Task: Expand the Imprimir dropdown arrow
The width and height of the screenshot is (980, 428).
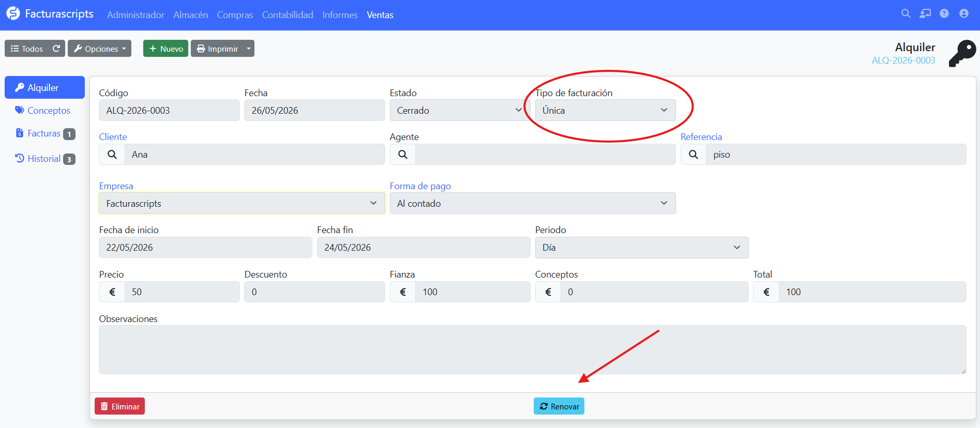Action: [x=249, y=49]
